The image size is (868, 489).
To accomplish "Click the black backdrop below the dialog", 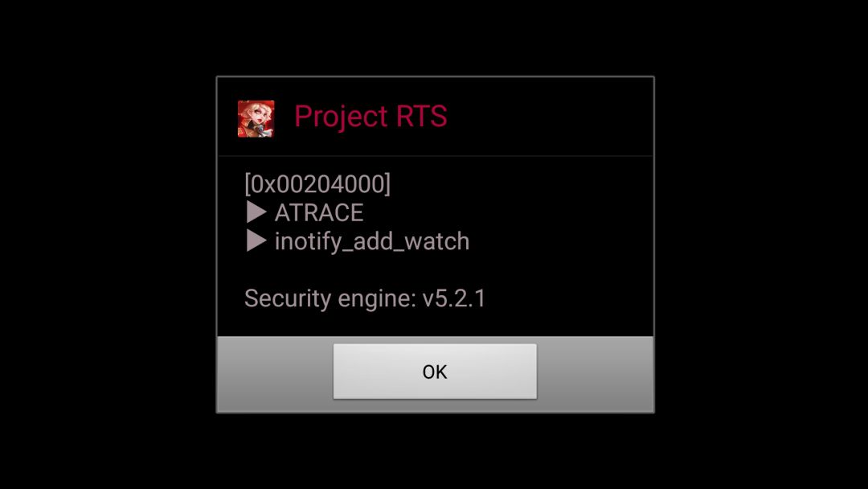I will (x=435, y=450).
